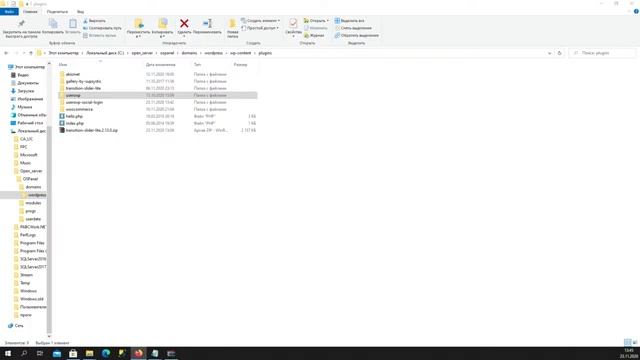
Task: Click Журнал (History) in the ribbon
Action: 314,36
